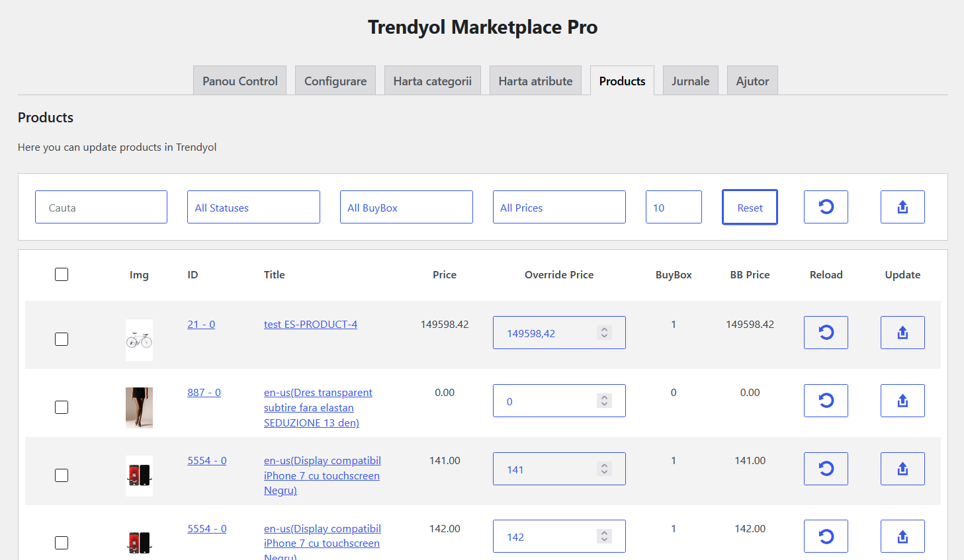Viewport: 964px width, 560px height.
Task: Open the product ID link 21 - 0
Action: [x=201, y=324]
